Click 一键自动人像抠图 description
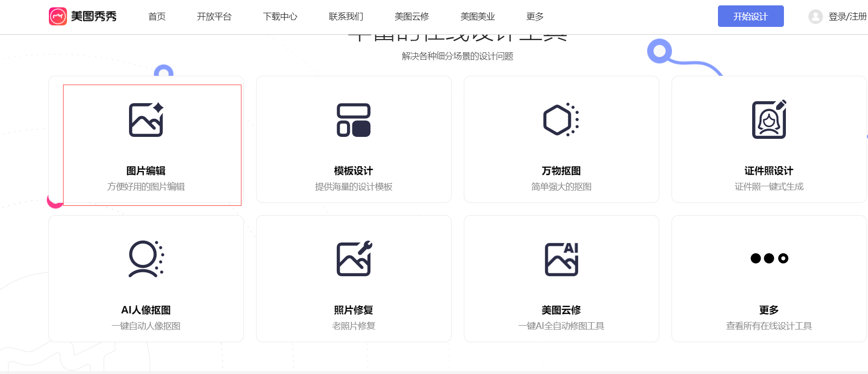The image size is (868, 374). pos(146,326)
